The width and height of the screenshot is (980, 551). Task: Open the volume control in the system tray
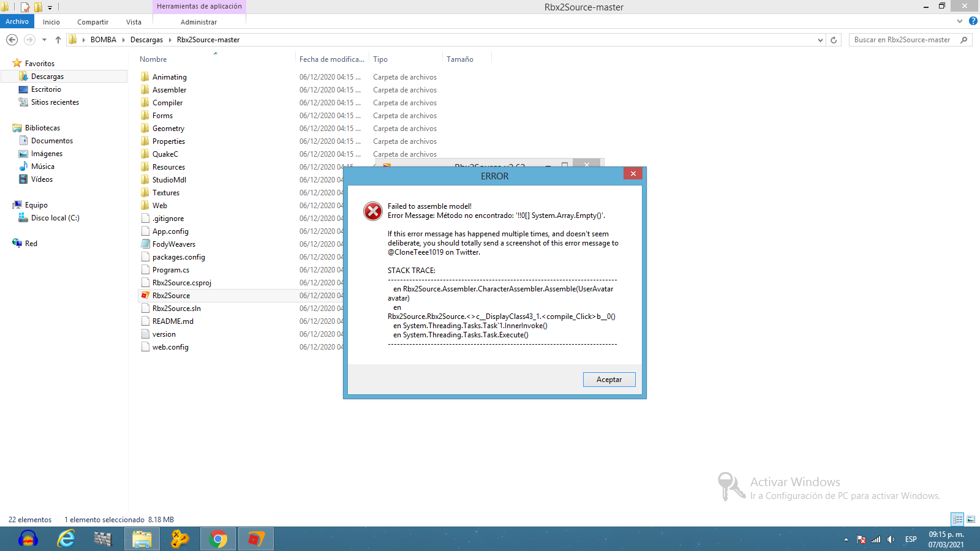[x=891, y=539]
